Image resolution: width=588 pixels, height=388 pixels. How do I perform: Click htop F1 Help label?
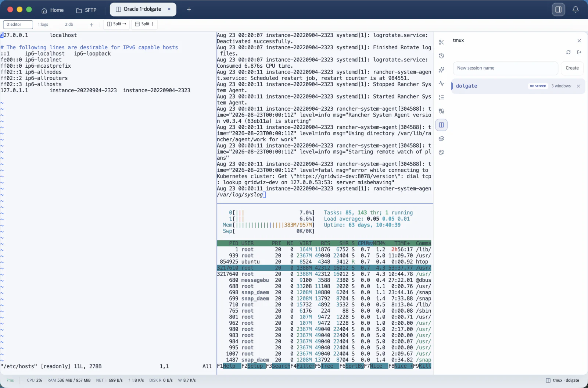[229, 366]
